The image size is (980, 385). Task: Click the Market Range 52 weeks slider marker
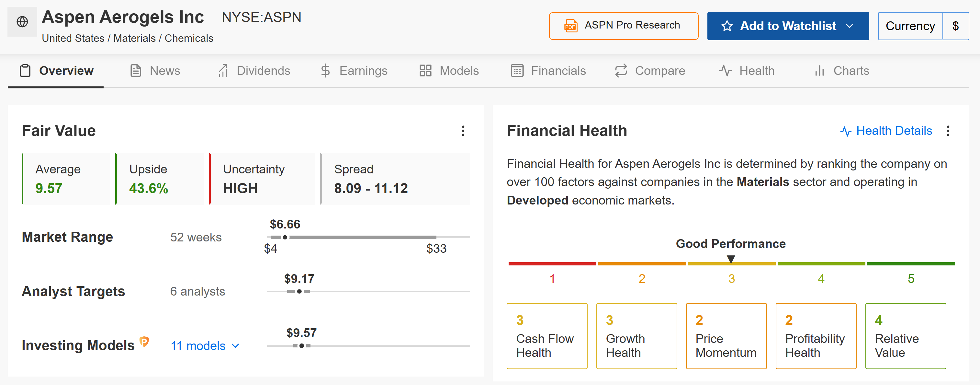[x=285, y=237]
